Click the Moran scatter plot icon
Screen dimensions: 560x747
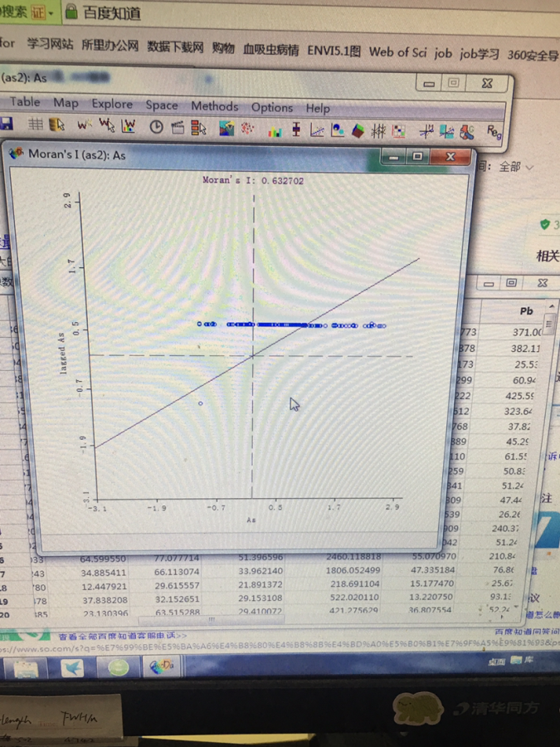tap(426, 132)
